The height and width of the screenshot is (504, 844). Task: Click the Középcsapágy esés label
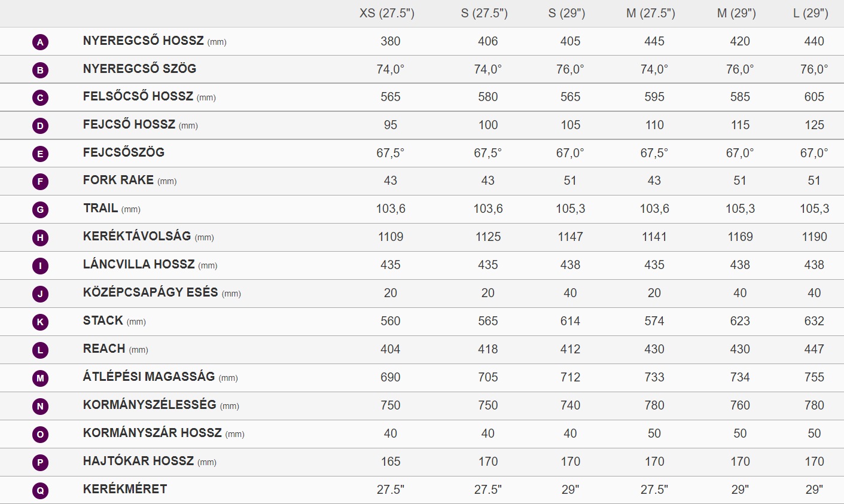tap(150, 292)
